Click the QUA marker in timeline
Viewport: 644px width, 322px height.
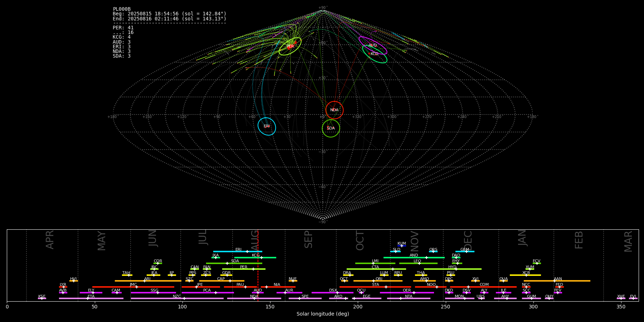503,281
